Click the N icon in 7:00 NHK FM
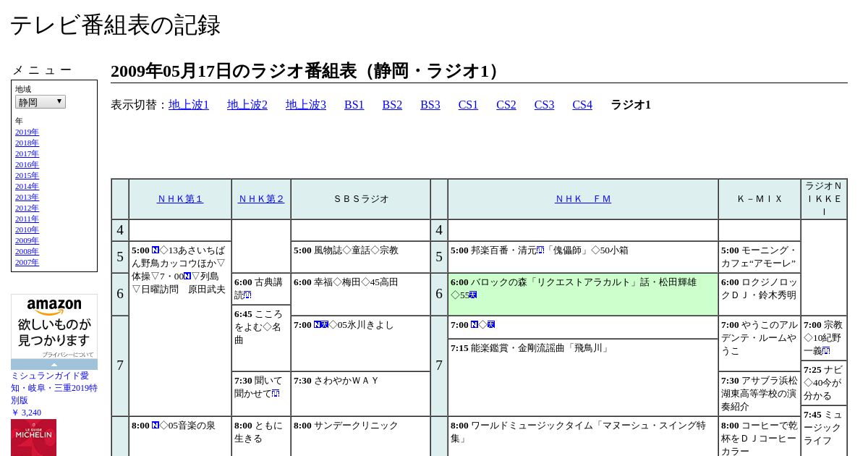Viewport: 868px width, 456px height. [475, 325]
